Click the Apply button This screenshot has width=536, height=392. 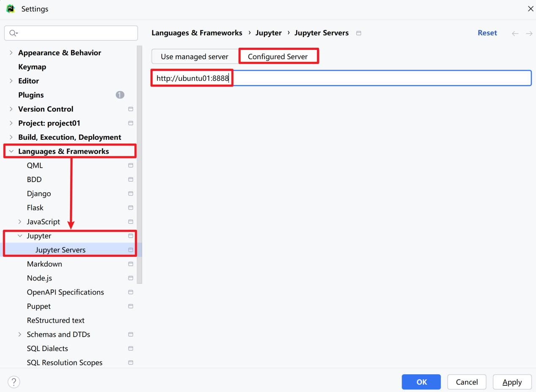click(512, 382)
